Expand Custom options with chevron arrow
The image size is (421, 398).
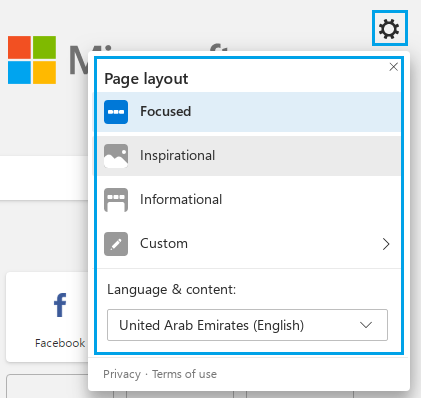pyautogui.click(x=386, y=244)
